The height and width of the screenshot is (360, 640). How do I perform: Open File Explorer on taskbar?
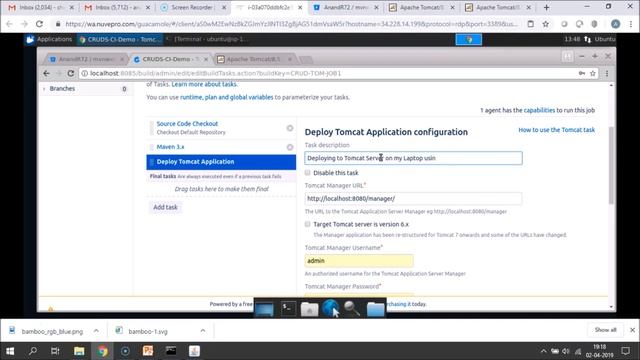(79, 351)
